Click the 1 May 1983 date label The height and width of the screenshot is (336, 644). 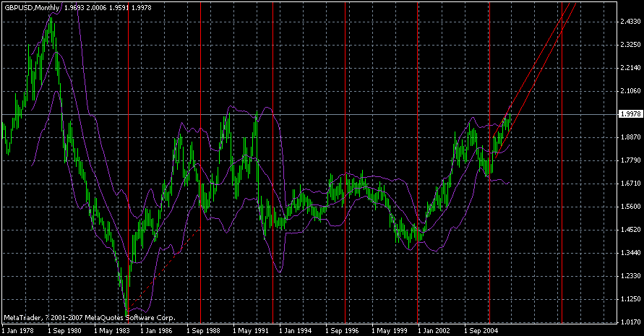point(111,330)
